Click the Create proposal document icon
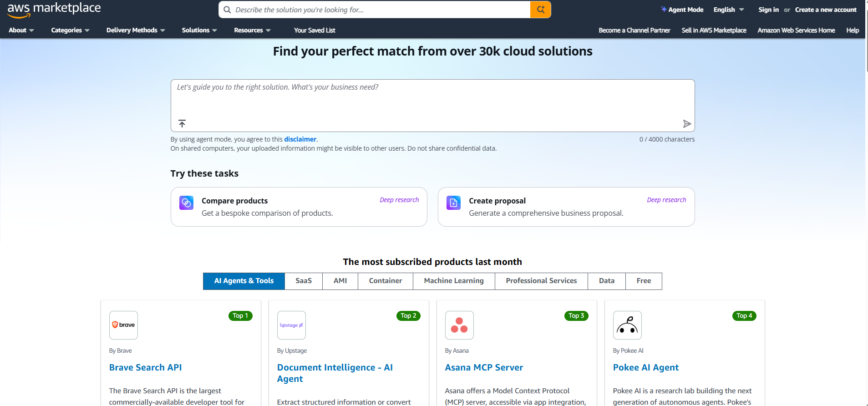This screenshot has width=868, height=406. (453, 203)
